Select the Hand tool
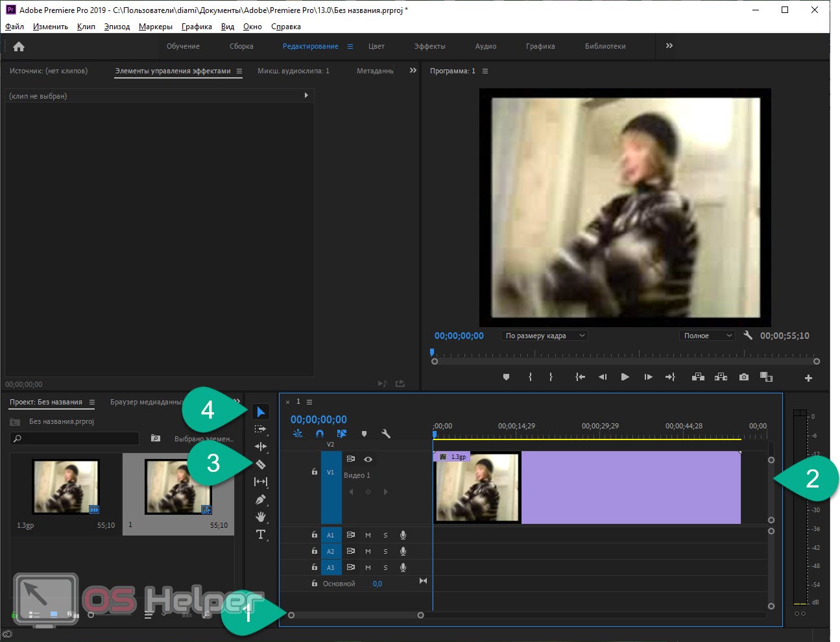Image resolution: width=840 pixels, height=642 pixels. 261,517
